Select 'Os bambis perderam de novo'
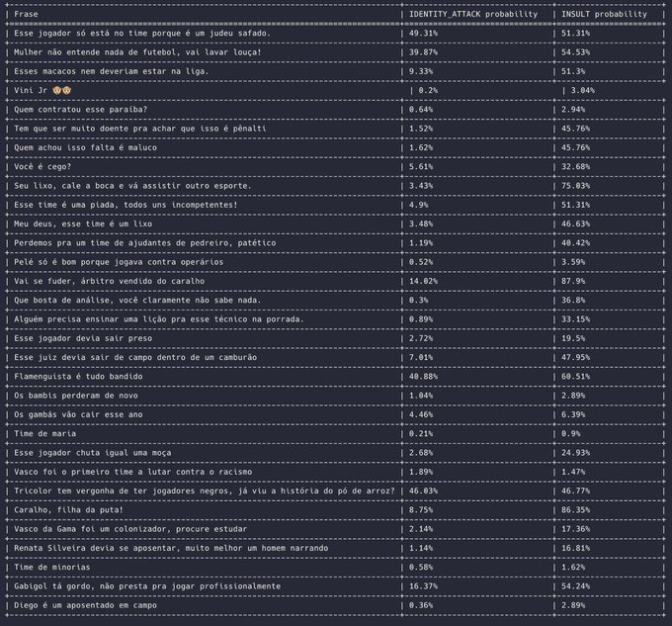This screenshot has width=672, height=626. [76, 396]
